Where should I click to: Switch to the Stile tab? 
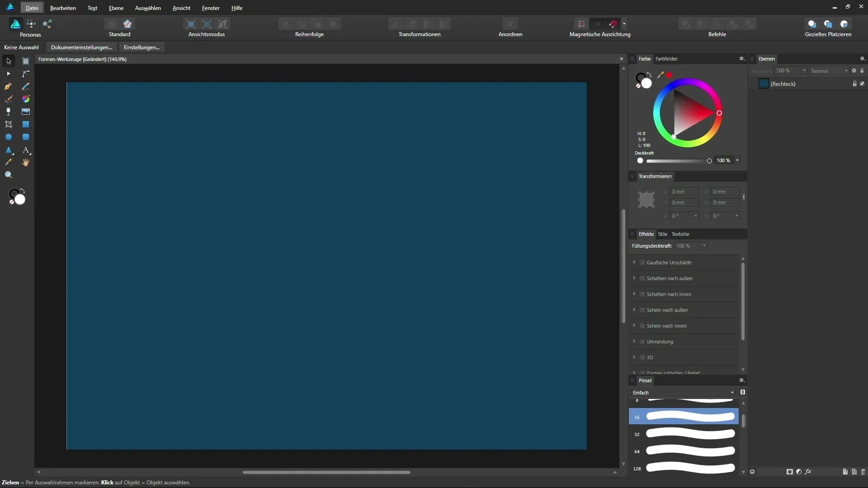663,234
